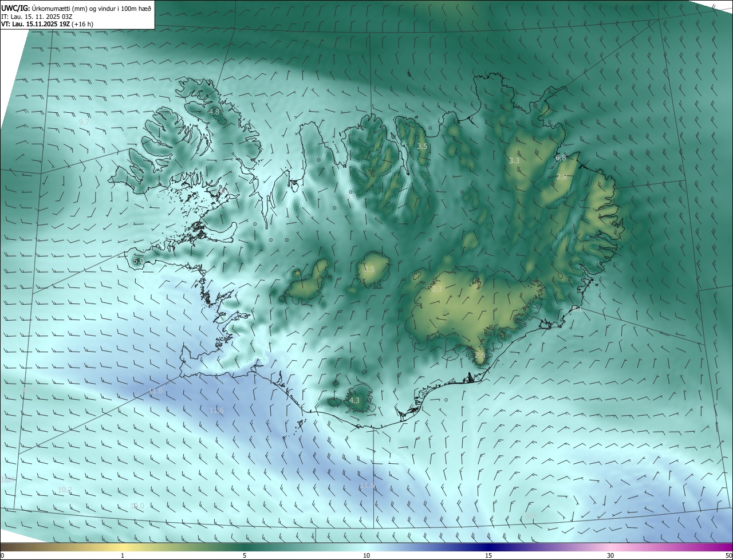
Task: Click the 6.8 value label on the map
Action: [561, 157]
